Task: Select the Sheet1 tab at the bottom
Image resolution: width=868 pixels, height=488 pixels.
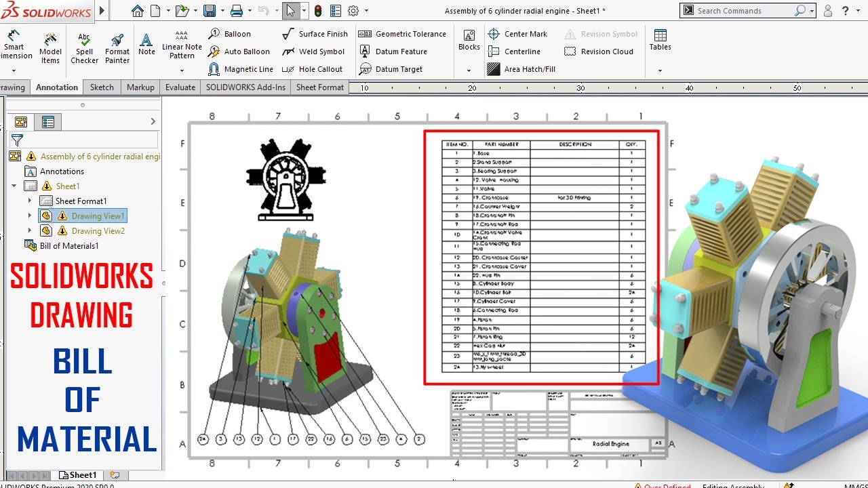Action: pos(78,475)
